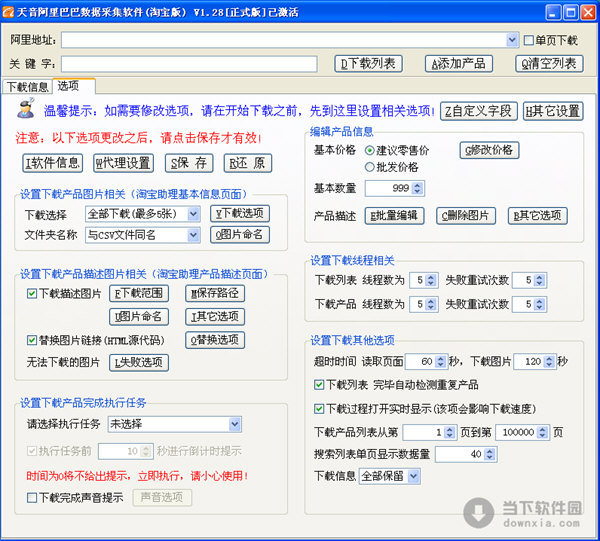Click the A添加产品 button
Screen dimensions: 600x541
459,64
